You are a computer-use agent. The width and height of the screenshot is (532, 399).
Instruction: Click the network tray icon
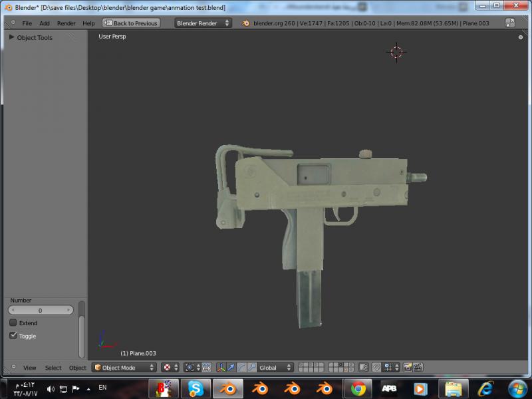[63, 389]
